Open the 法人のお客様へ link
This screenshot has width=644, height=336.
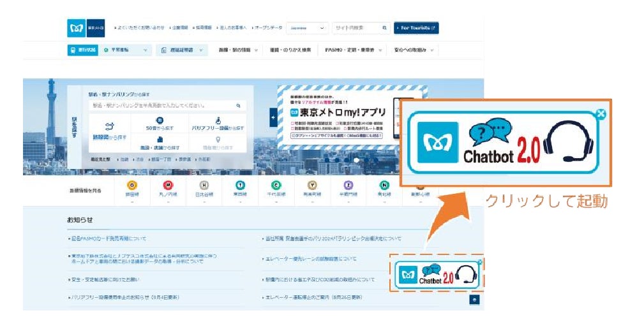pyautogui.click(x=232, y=28)
